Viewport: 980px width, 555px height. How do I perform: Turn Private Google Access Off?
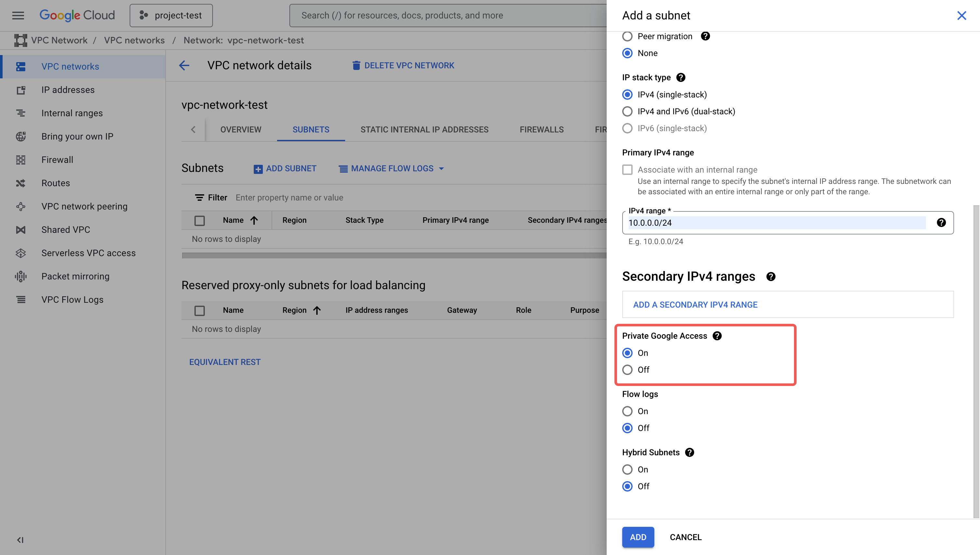(627, 370)
